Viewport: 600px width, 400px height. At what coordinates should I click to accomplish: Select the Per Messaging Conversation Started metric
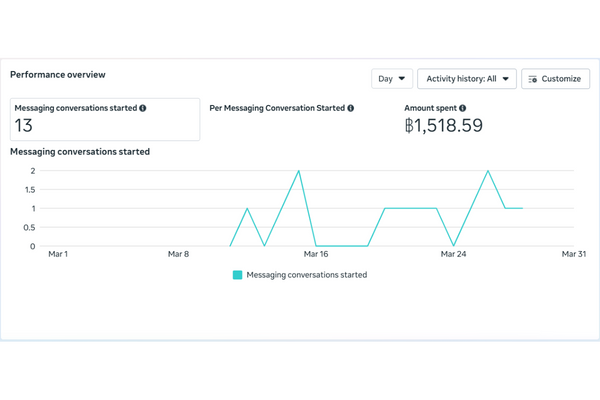(280, 108)
